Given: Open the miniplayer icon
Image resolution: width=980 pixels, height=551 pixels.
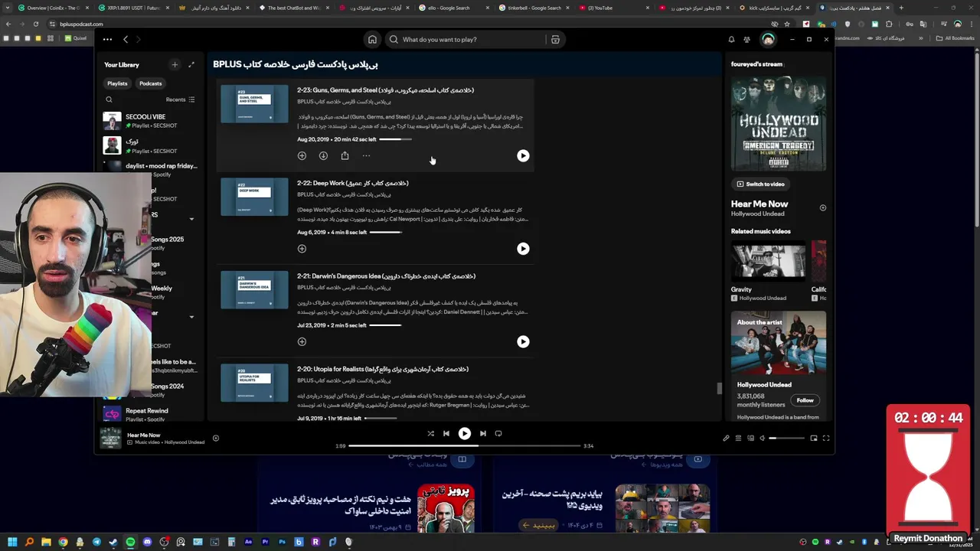Looking at the screenshot, I should coord(814,438).
